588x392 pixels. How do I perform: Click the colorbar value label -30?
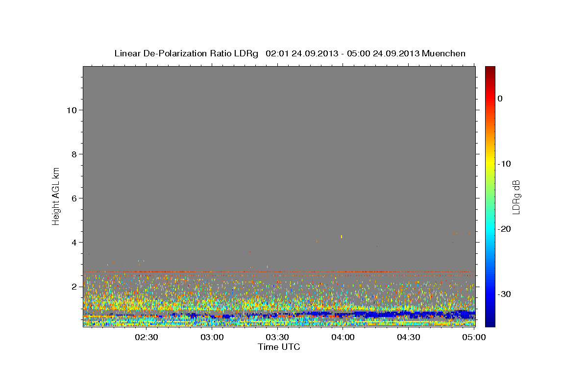[x=505, y=294]
